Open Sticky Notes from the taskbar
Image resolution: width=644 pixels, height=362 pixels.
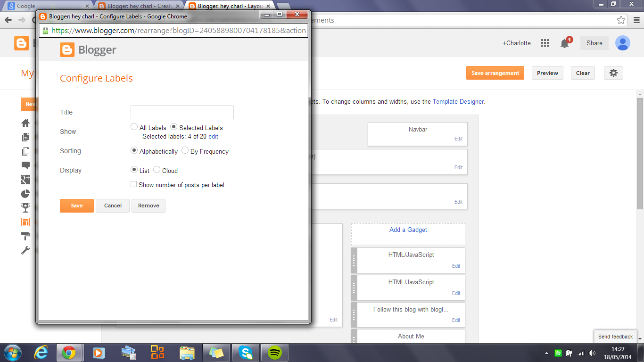(x=216, y=353)
